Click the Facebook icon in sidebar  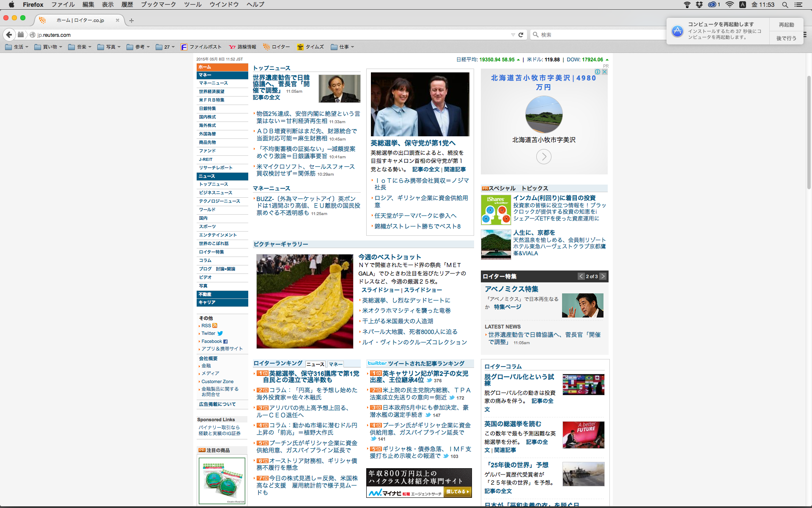225,342
